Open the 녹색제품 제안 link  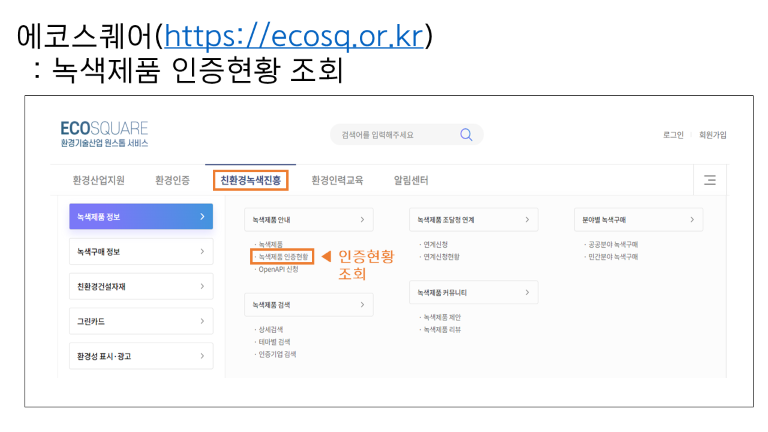[x=442, y=317]
